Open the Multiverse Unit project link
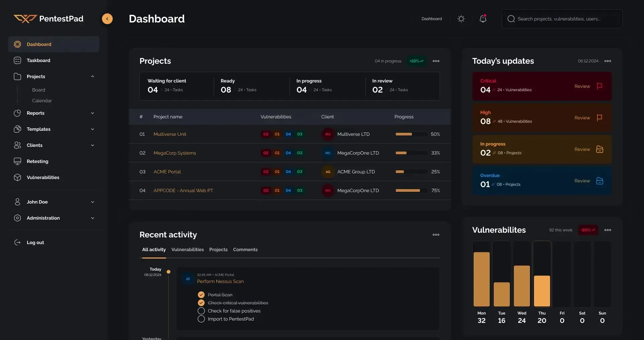This screenshot has height=340, width=644. [x=170, y=134]
